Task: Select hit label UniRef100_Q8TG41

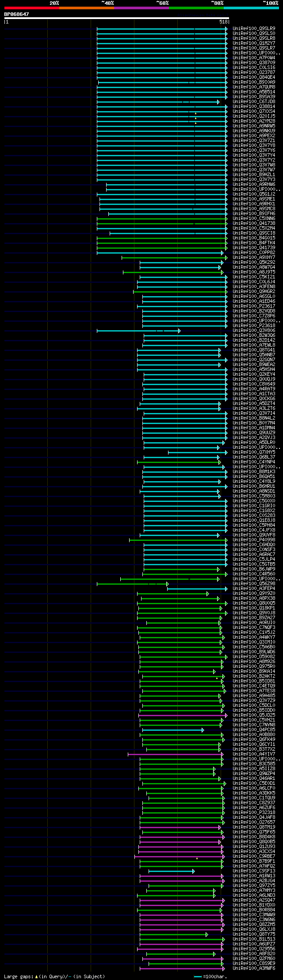Action: coord(254,350)
